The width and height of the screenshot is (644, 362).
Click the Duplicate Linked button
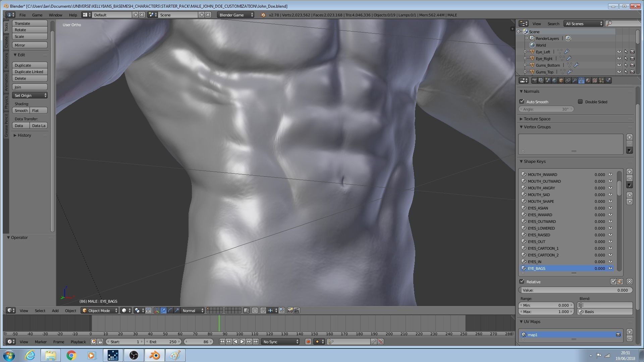point(30,72)
